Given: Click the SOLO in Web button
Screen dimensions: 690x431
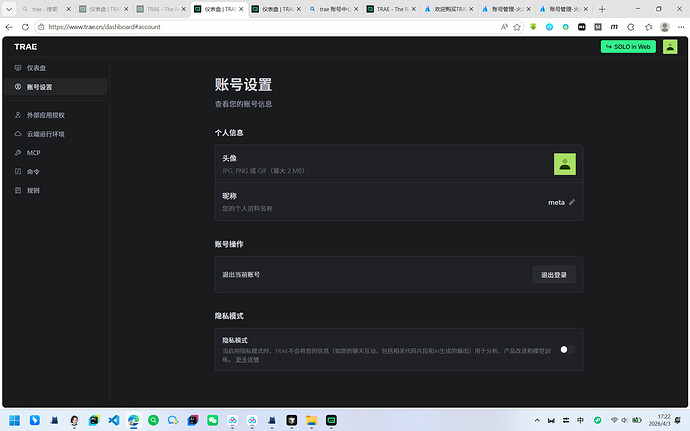Looking at the screenshot, I should [x=628, y=46].
